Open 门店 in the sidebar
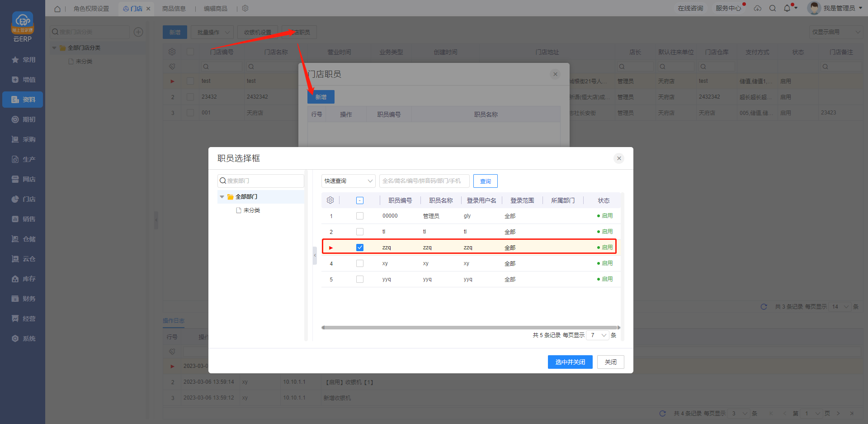The width and height of the screenshot is (868, 424). (x=23, y=199)
